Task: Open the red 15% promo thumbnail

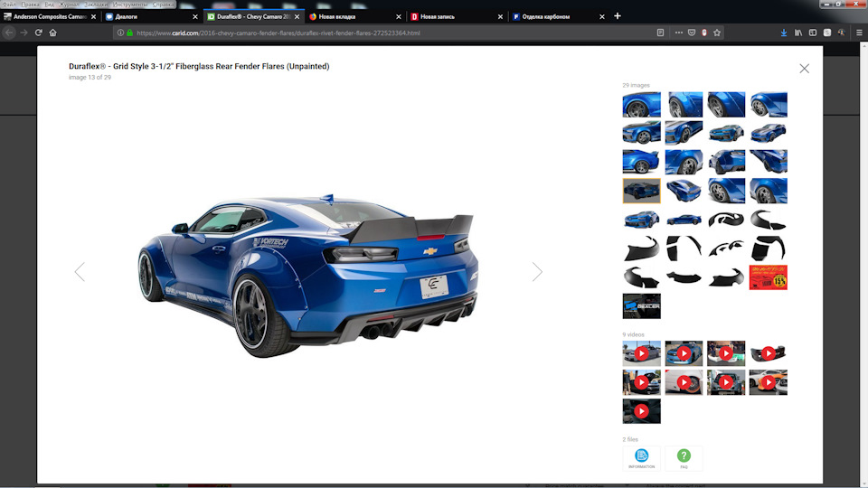Action: pos(769,277)
